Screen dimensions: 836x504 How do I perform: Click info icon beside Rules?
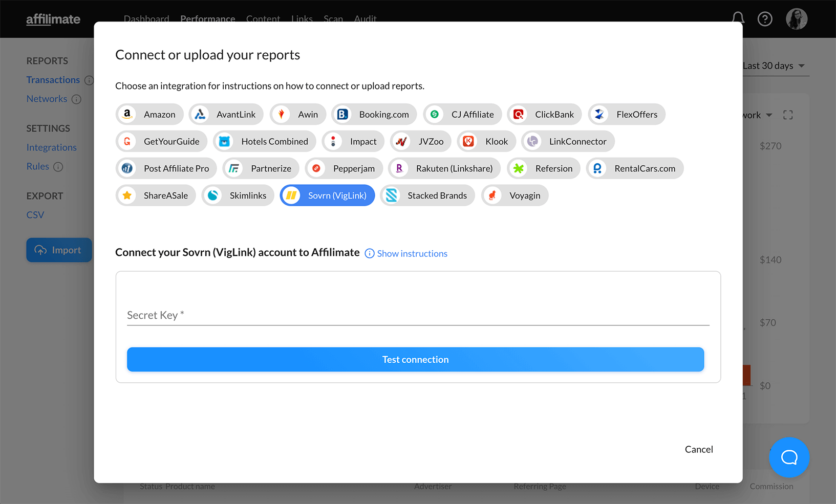58,167
